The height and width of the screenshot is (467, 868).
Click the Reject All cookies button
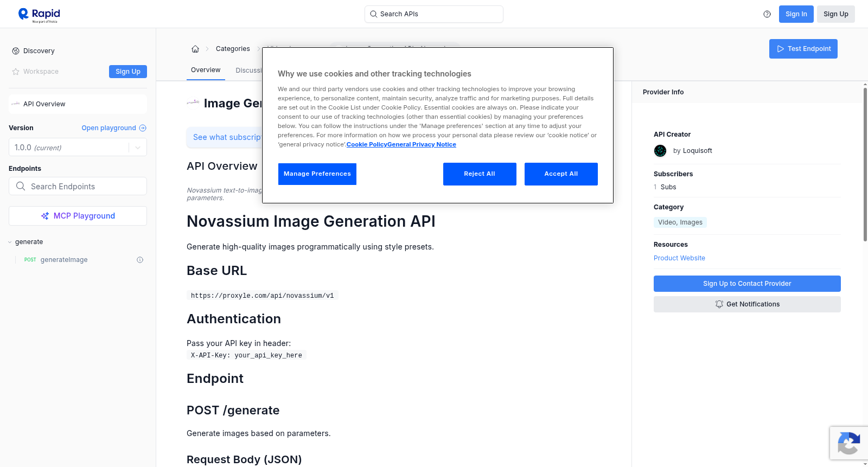(x=480, y=174)
